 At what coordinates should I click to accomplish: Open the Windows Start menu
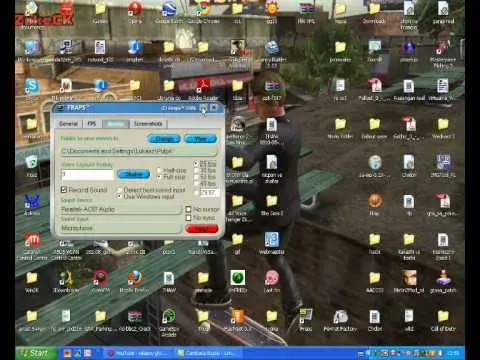[x=37, y=353]
